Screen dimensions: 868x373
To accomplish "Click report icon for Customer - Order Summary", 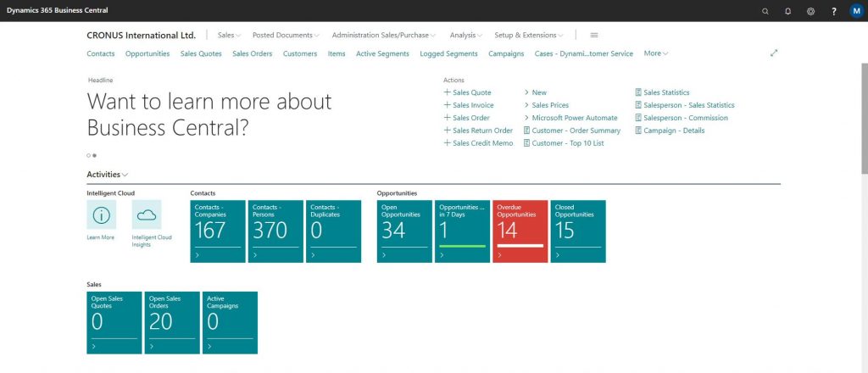I will point(526,131).
